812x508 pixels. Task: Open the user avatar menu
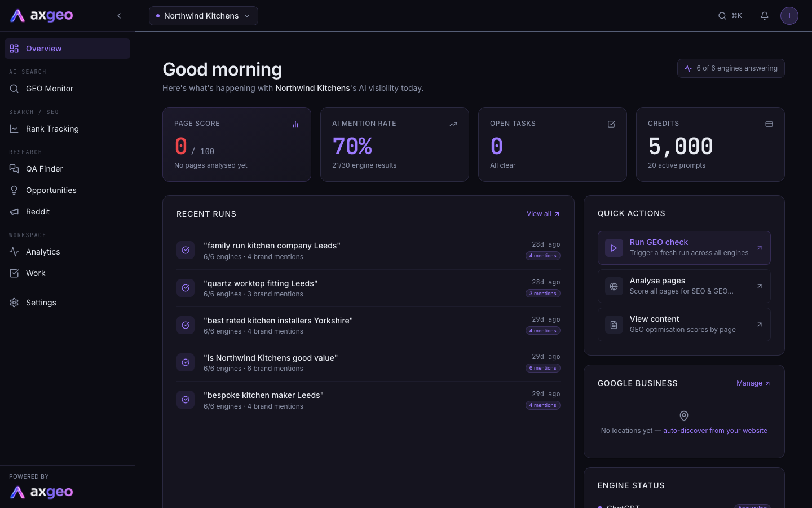(789, 16)
